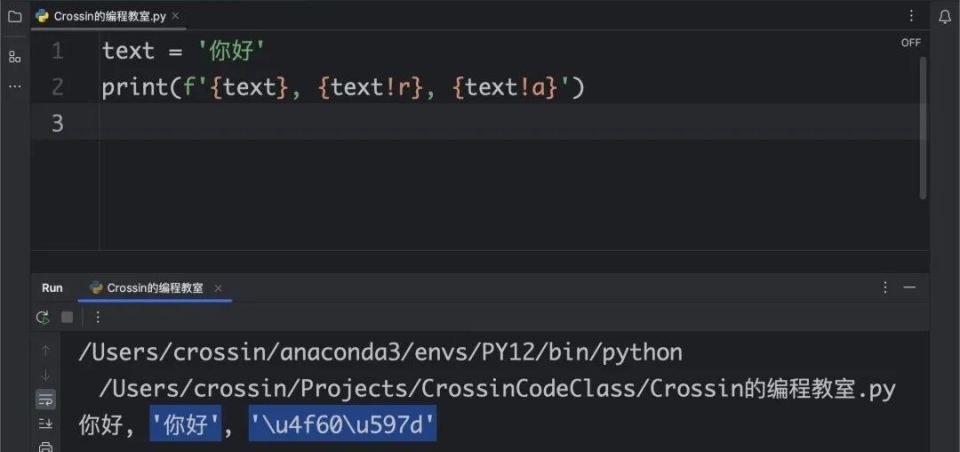Open the Project folder tool window
This screenshot has width=960, height=452.
point(15,17)
